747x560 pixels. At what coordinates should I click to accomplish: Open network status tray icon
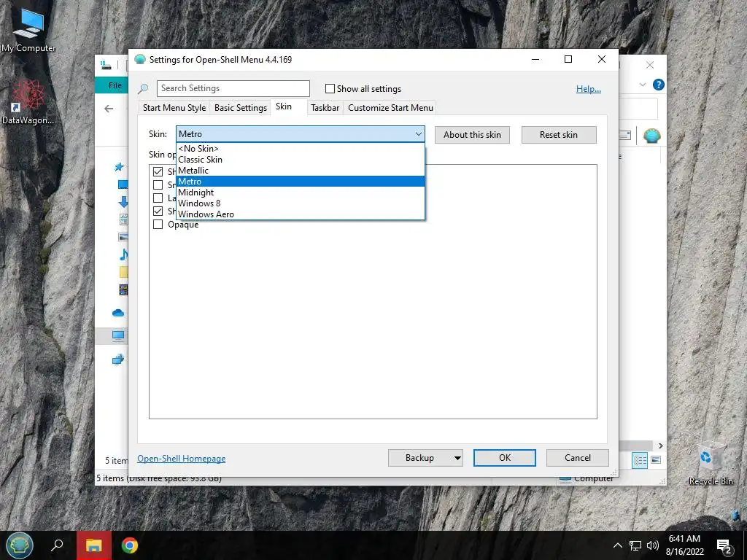[635, 545]
